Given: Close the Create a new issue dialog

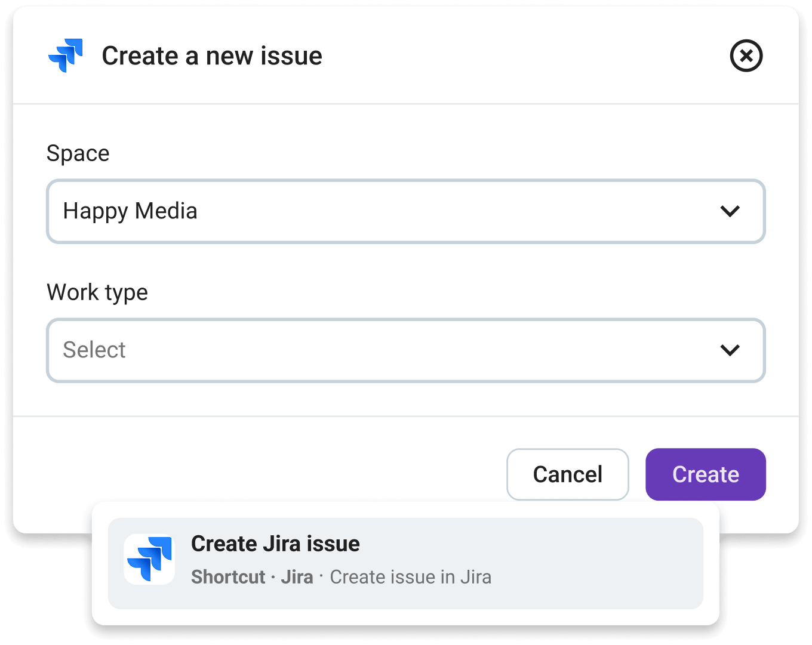Looking at the screenshot, I should (x=746, y=56).
